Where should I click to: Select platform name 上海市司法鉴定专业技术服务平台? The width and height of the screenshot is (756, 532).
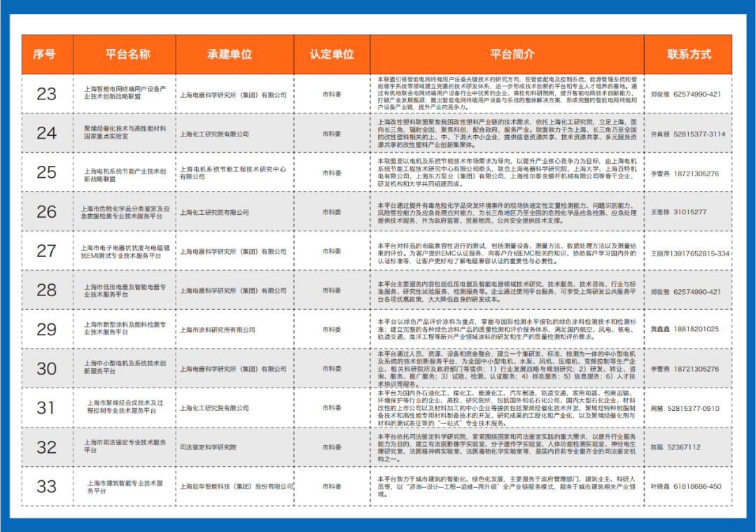click(125, 446)
